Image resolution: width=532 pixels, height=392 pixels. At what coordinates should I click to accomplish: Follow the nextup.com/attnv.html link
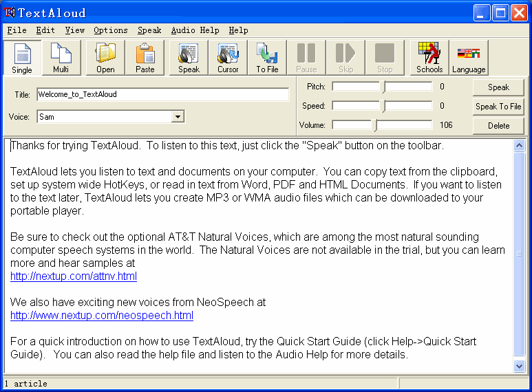tap(74, 276)
